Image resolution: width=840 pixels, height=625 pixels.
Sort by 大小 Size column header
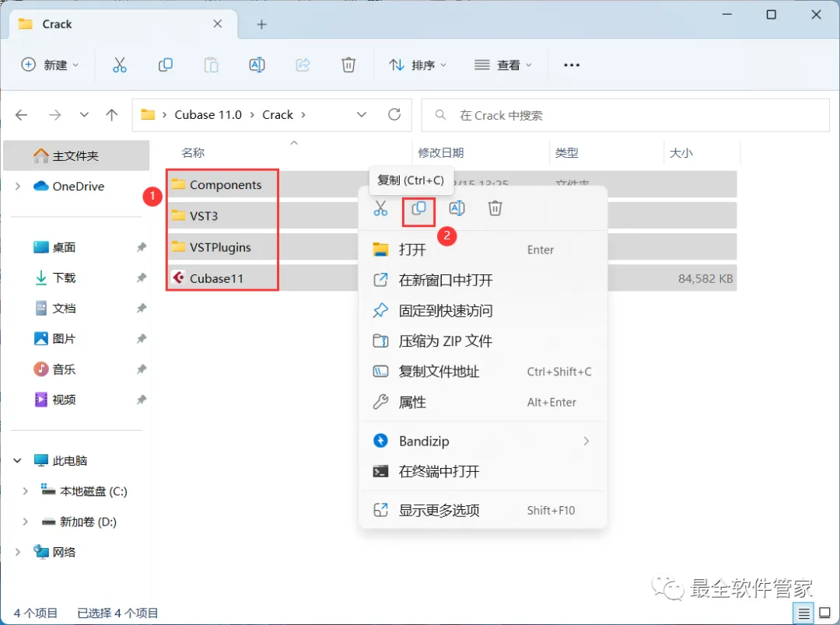click(x=681, y=153)
